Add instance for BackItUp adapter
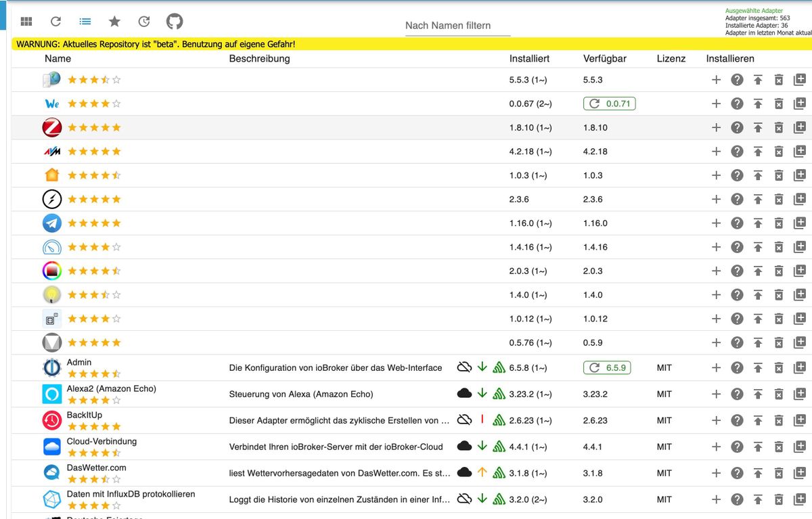This screenshot has width=812, height=519. coord(717,420)
